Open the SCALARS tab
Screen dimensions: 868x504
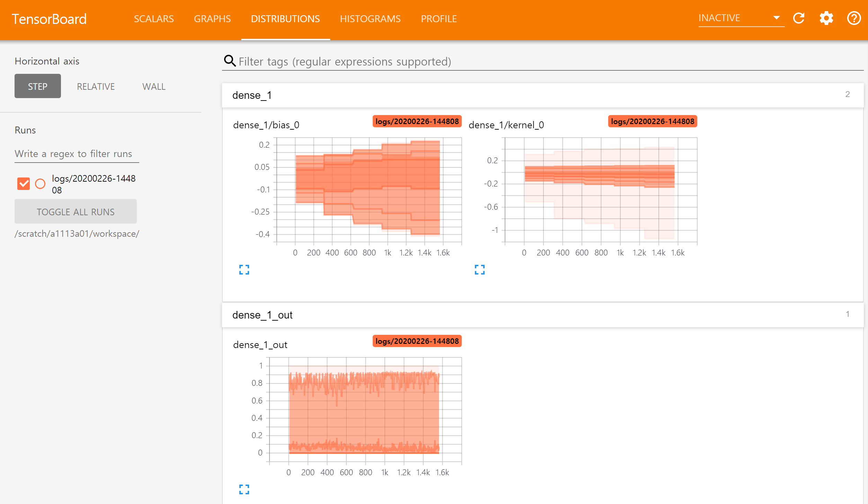(154, 19)
